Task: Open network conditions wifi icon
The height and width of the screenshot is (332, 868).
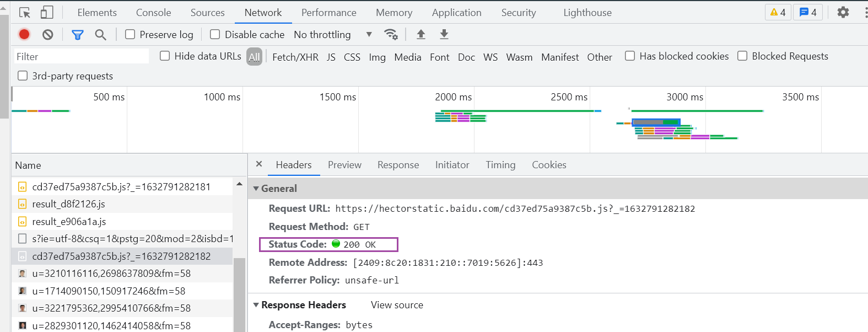Action: 391,34
